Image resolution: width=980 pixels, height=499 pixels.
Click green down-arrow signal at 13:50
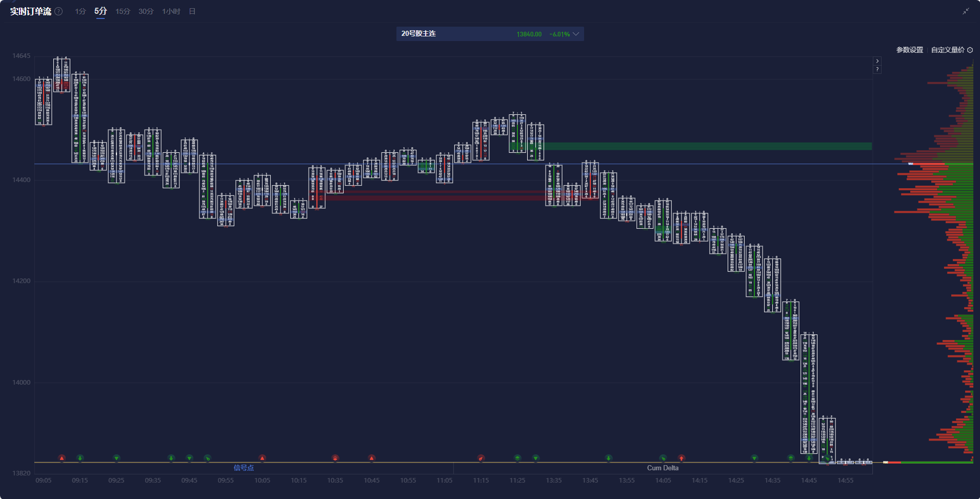click(609, 458)
